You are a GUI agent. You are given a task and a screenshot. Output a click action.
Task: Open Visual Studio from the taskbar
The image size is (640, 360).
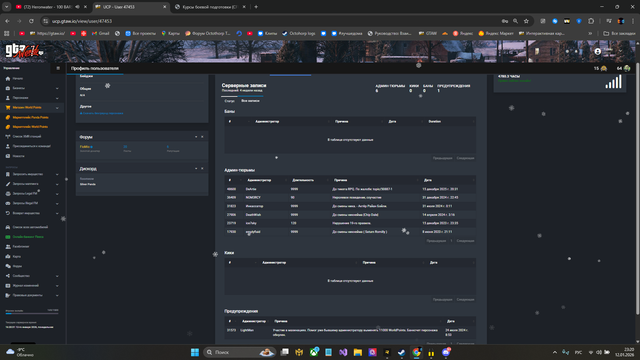(x=343, y=352)
